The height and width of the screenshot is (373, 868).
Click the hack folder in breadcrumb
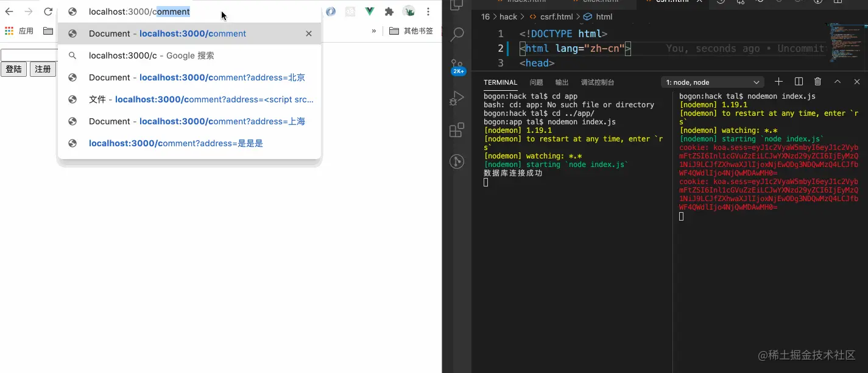[508, 17]
